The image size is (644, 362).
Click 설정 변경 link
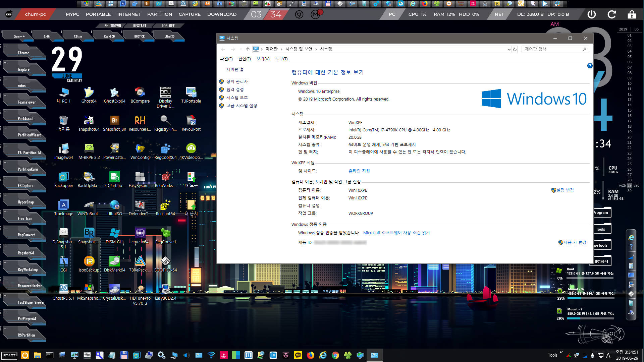pyautogui.click(x=565, y=190)
